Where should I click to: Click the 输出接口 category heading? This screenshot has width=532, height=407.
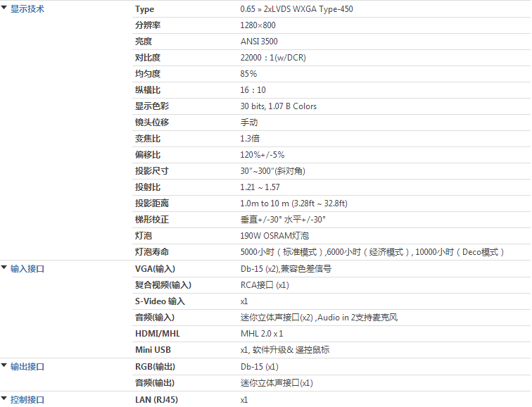click(x=27, y=366)
